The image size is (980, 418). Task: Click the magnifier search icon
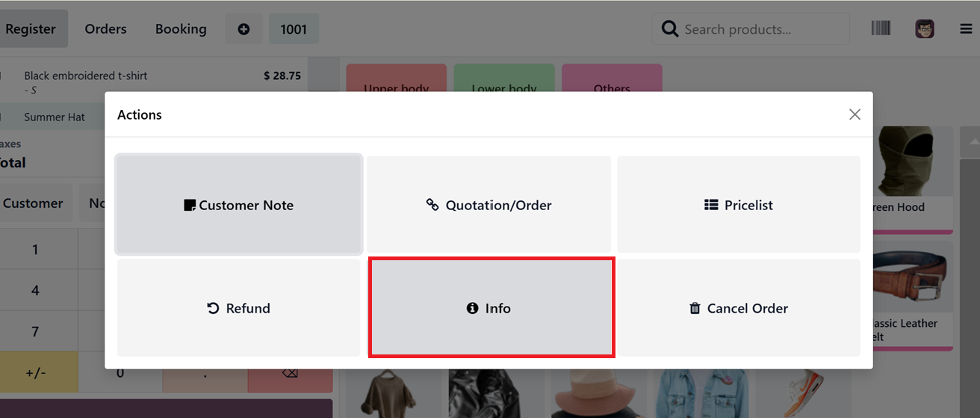click(671, 29)
